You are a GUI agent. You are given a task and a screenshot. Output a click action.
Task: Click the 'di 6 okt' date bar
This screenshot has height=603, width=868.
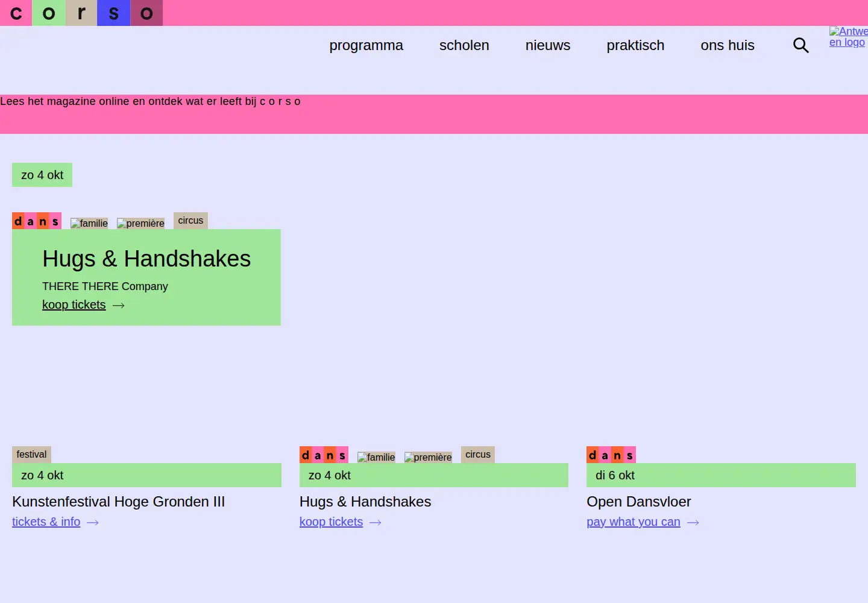pos(721,475)
